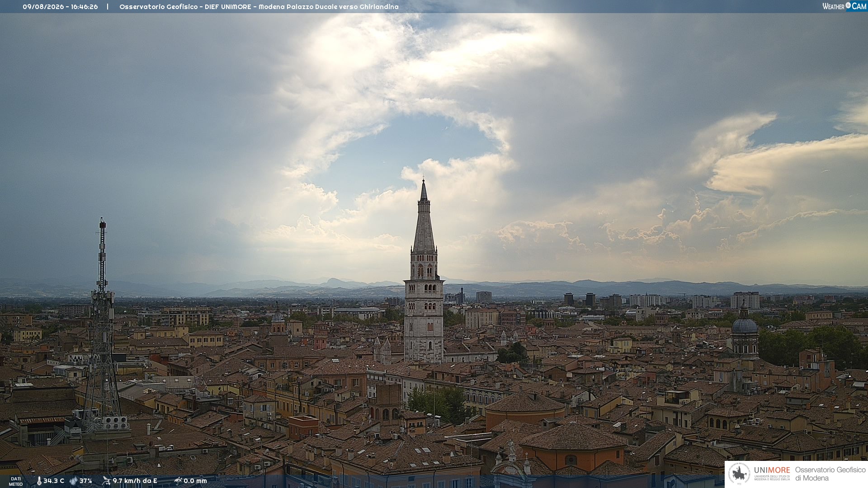
Task: Click the WeatherCAM logo
Action: pos(844,6)
